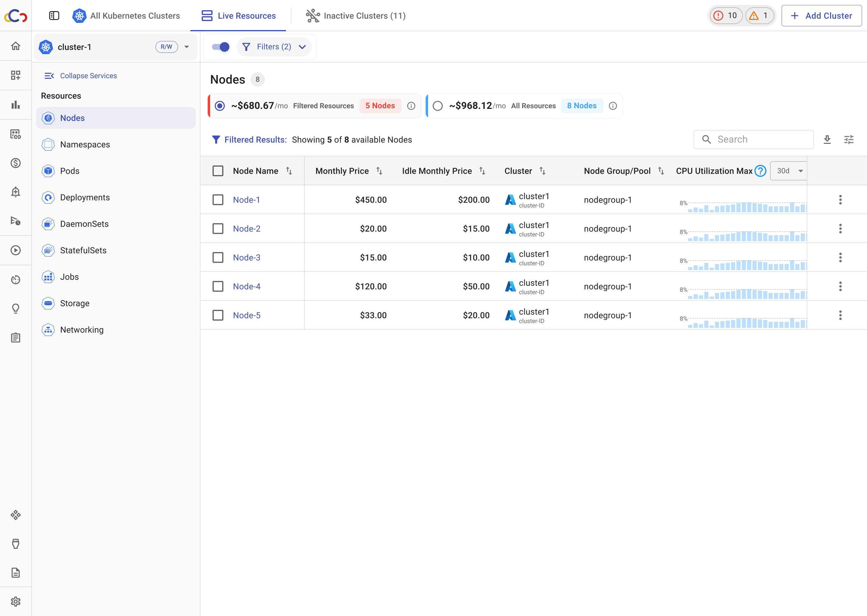
Task: Select the All Resources radio button
Action: click(438, 106)
